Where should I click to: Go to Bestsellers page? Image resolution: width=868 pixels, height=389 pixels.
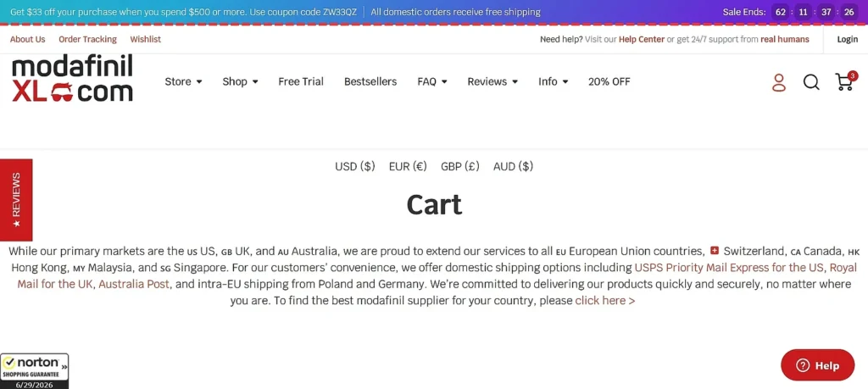coord(370,81)
